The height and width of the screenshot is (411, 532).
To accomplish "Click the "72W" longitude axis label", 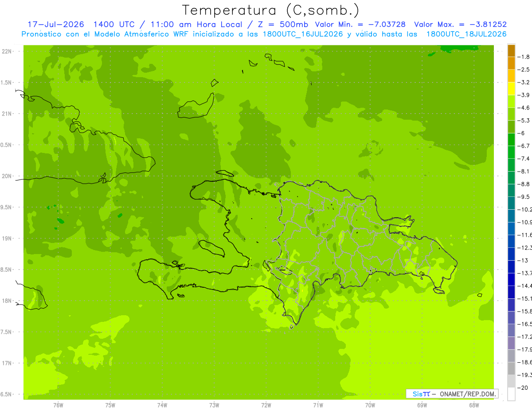I will pos(266,405).
